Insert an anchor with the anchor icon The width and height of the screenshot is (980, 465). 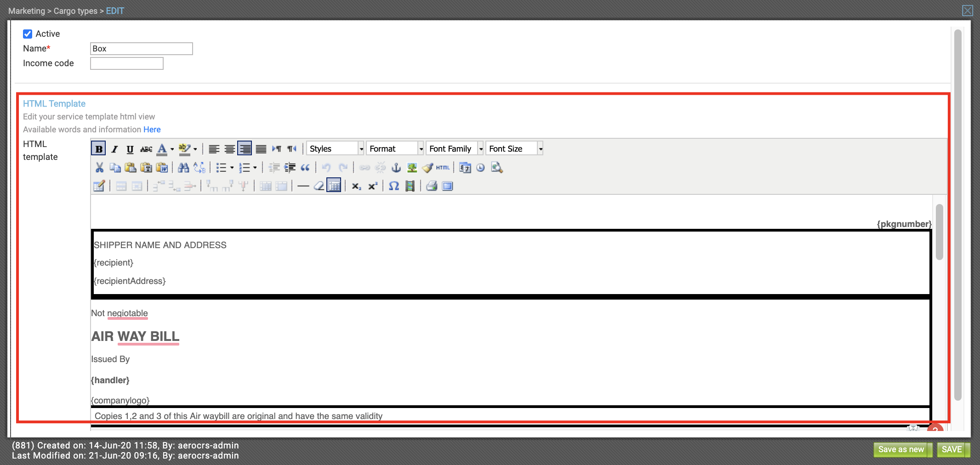[396, 168]
